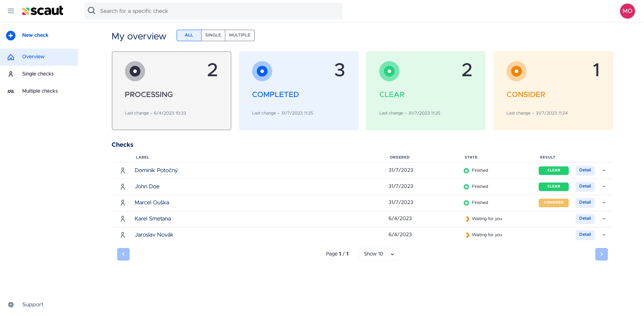Viewport: 644px width, 316px height.
Task: Expand the Jaroslav Novák row chevron
Action: tap(604, 235)
